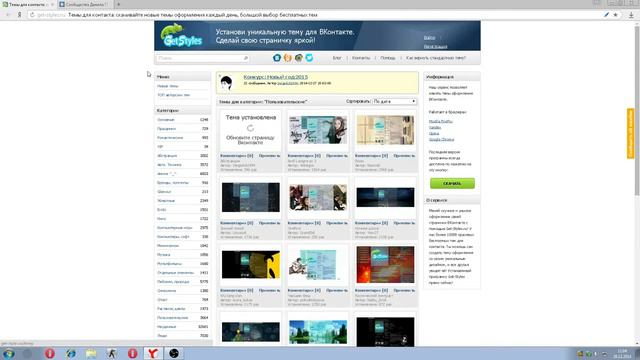Open the "По дате" sort dropdown

pyautogui.click(x=394, y=101)
